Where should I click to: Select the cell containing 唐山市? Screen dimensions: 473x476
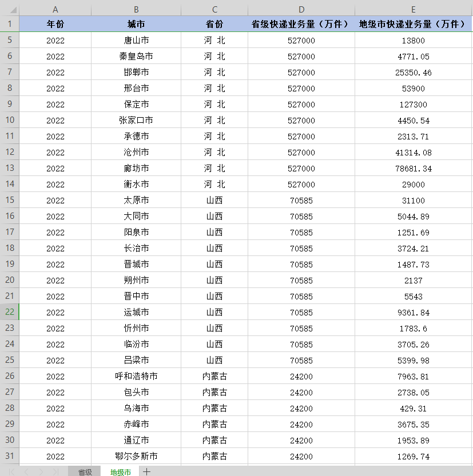click(136, 41)
